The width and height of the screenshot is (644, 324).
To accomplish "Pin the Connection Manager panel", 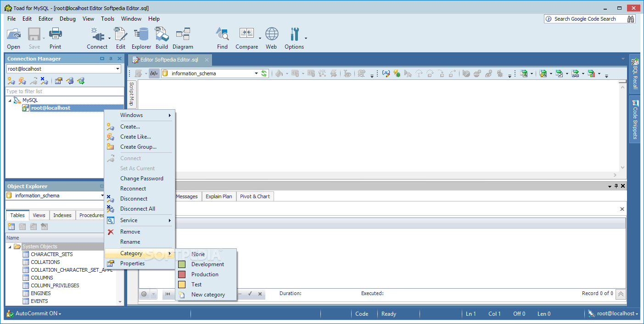I will click(111, 59).
